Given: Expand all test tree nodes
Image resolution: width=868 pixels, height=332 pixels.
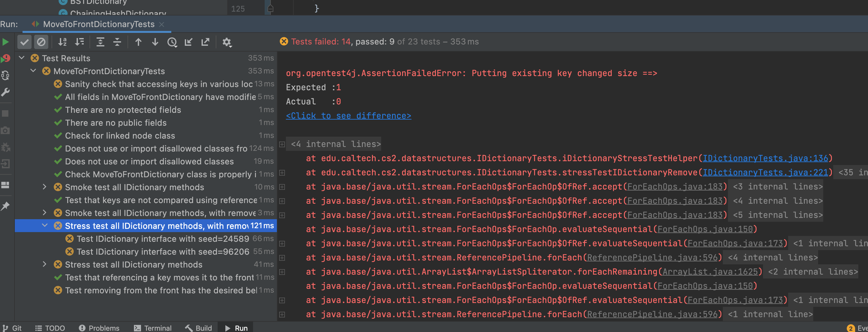Looking at the screenshot, I should click(100, 42).
